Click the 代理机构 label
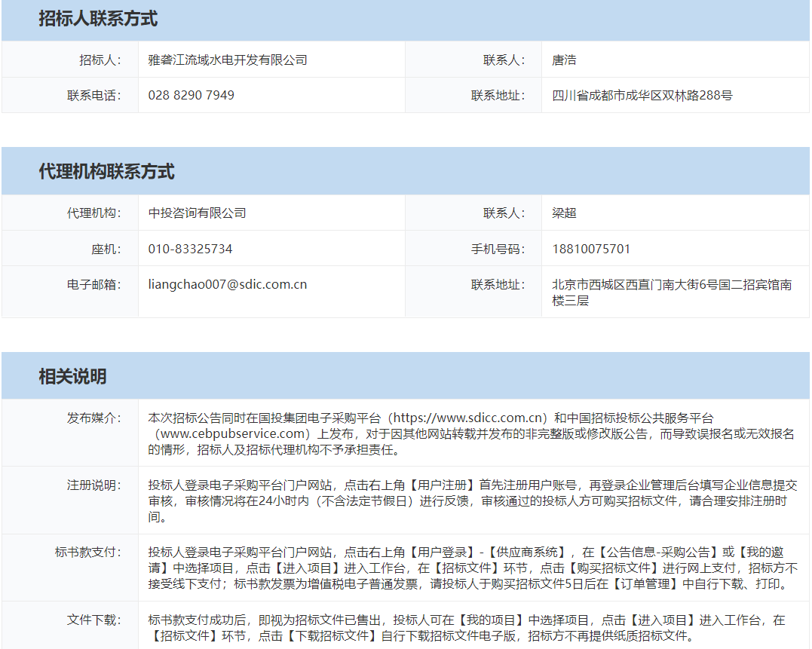This screenshot has width=812, height=649. tap(93, 213)
